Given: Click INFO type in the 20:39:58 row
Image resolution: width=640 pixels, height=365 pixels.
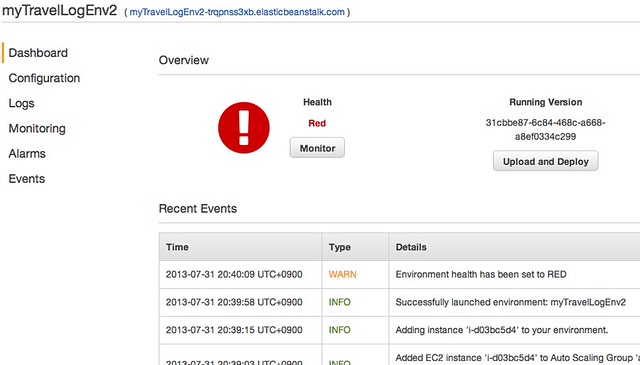Looking at the screenshot, I should point(340,302).
